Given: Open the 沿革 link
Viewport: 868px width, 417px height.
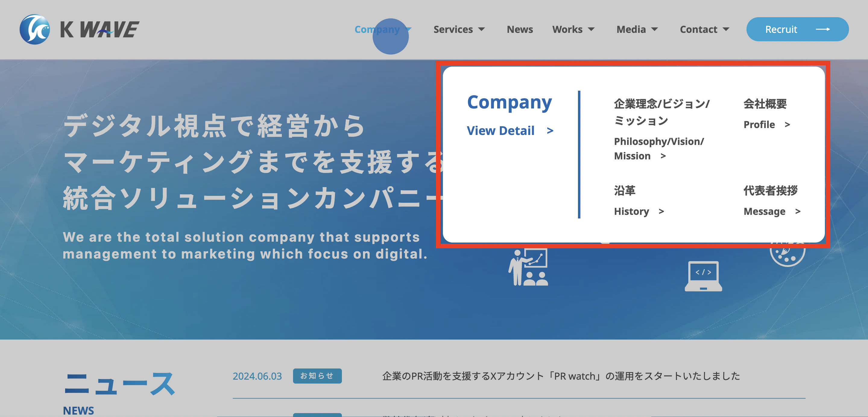Looking at the screenshot, I should click(624, 190).
